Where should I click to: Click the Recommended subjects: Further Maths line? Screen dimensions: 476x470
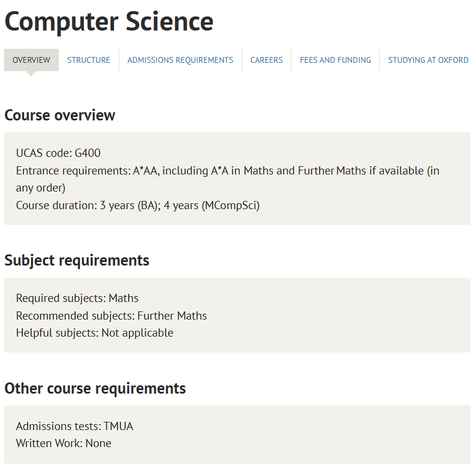(112, 315)
